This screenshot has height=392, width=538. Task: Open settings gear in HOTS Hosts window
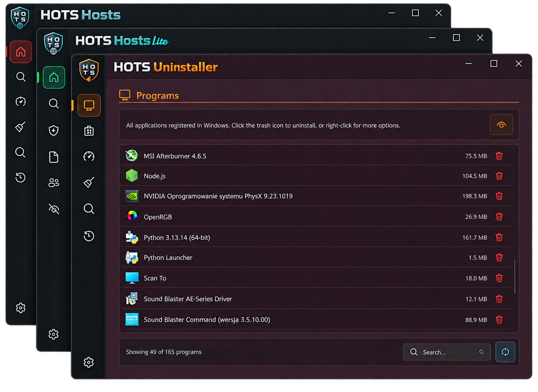21,308
